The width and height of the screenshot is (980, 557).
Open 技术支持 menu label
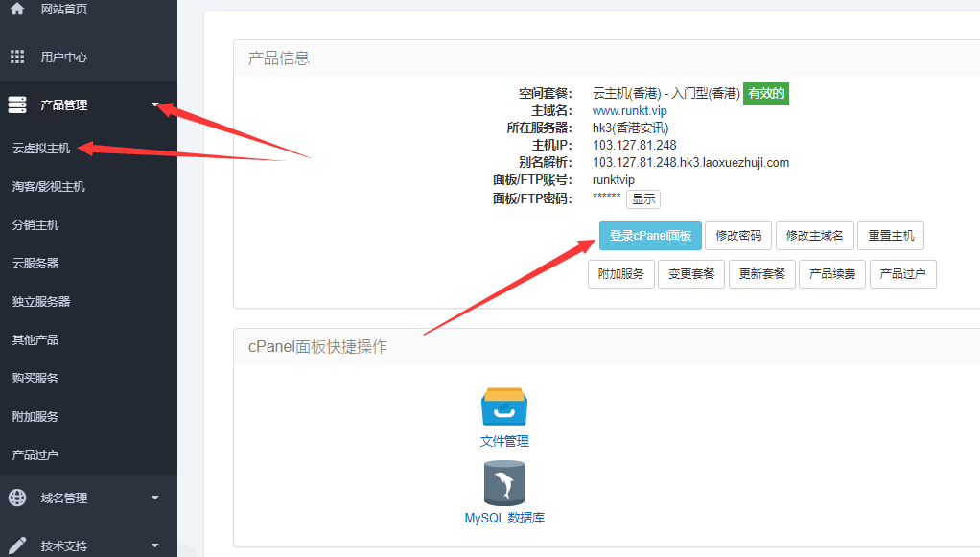click(x=63, y=546)
